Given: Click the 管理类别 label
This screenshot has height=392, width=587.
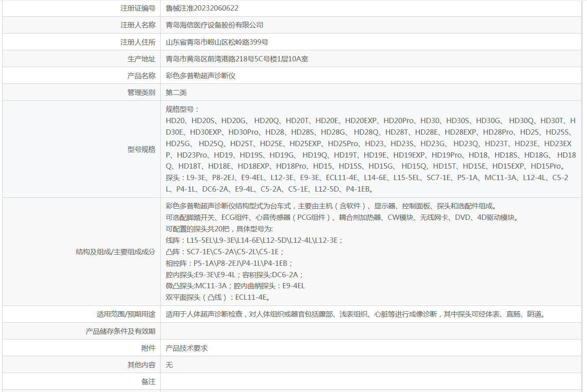Looking at the screenshot, I should point(141,92).
